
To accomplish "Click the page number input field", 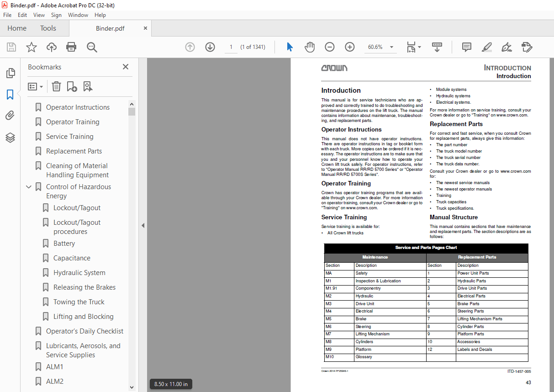I will tap(231, 47).
